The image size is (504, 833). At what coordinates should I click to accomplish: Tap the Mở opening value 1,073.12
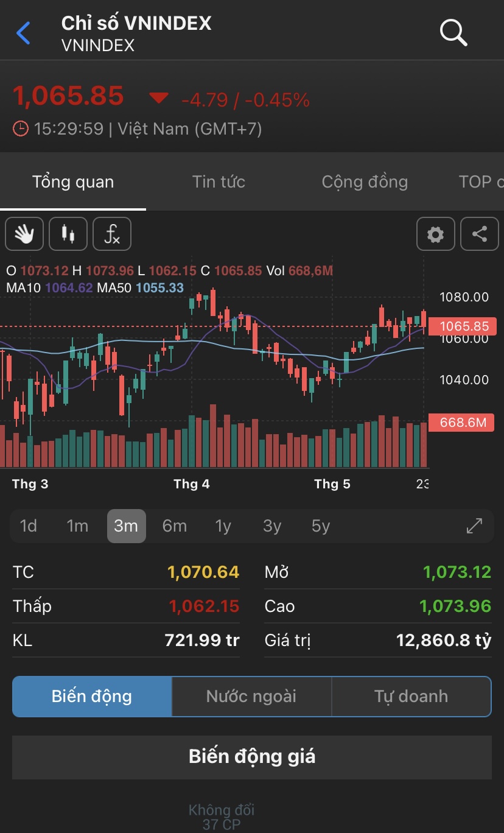pos(457,572)
